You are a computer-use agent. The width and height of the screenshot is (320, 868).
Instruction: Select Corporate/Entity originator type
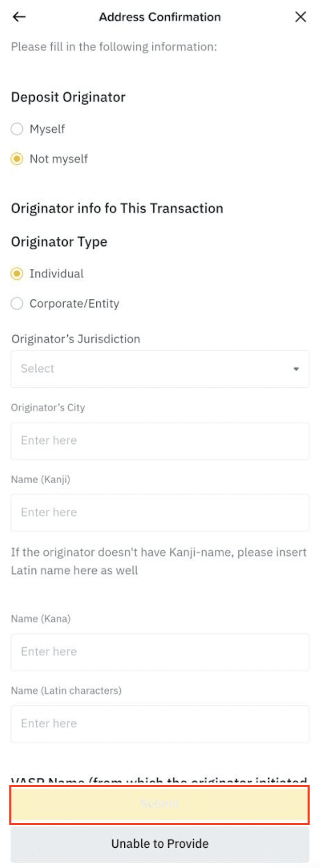click(x=17, y=303)
